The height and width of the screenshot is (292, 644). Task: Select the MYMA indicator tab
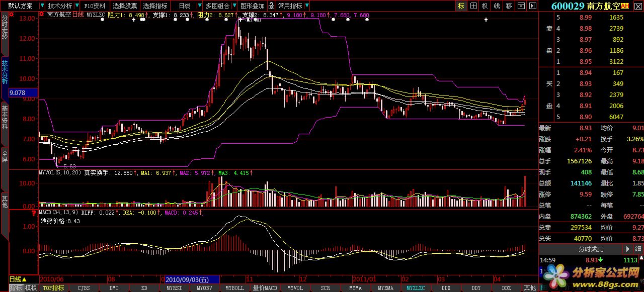tap(355, 288)
